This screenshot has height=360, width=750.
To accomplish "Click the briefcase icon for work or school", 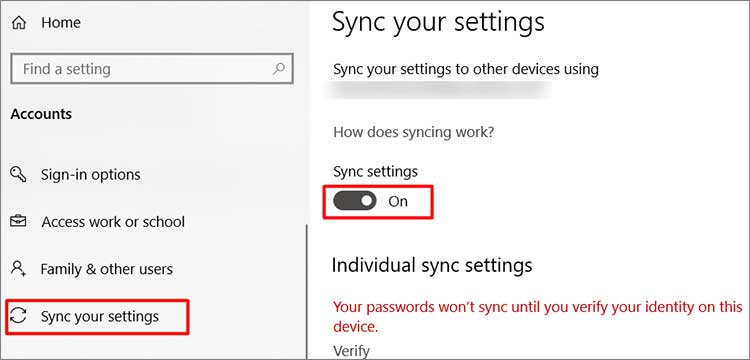I will tap(19, 221).
